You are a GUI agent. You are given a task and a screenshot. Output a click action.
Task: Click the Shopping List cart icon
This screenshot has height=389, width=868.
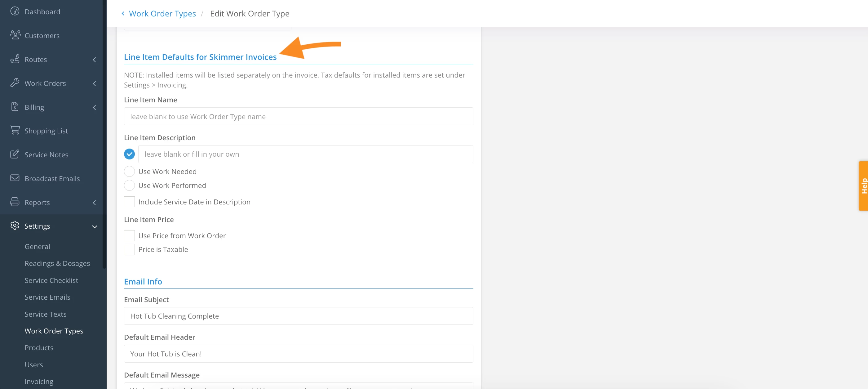(x=15, y=131)
